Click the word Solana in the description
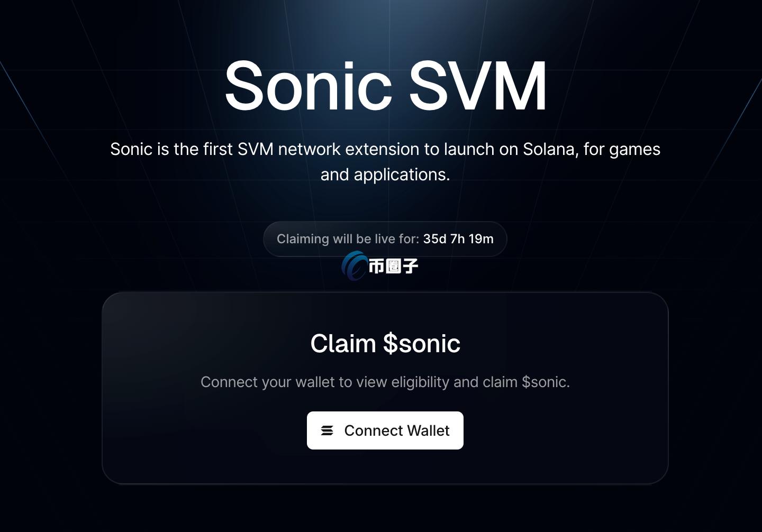The width and height of the screenshot is (762, 532). coord(551,149)
